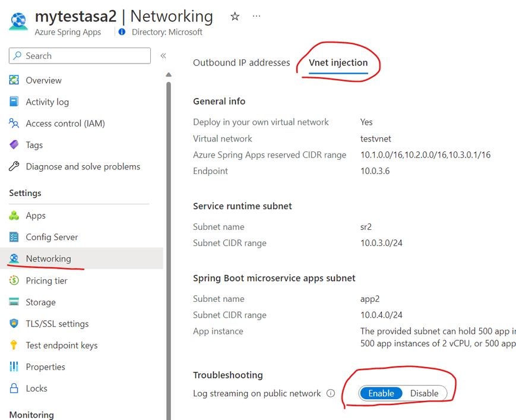Click the subnet name sr2
The width and height of the screenshot is (516, 420).
(366, 227)
